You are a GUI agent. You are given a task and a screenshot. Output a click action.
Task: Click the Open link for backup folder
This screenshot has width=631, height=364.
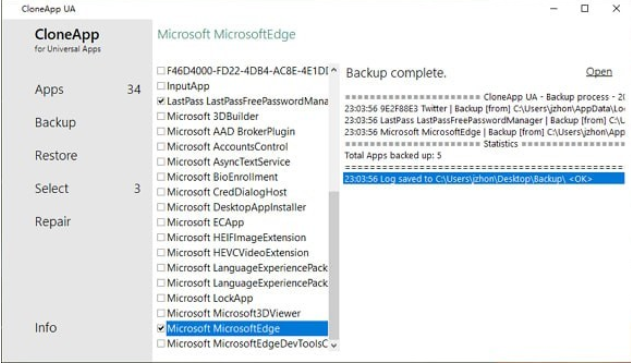pos(599,72)
